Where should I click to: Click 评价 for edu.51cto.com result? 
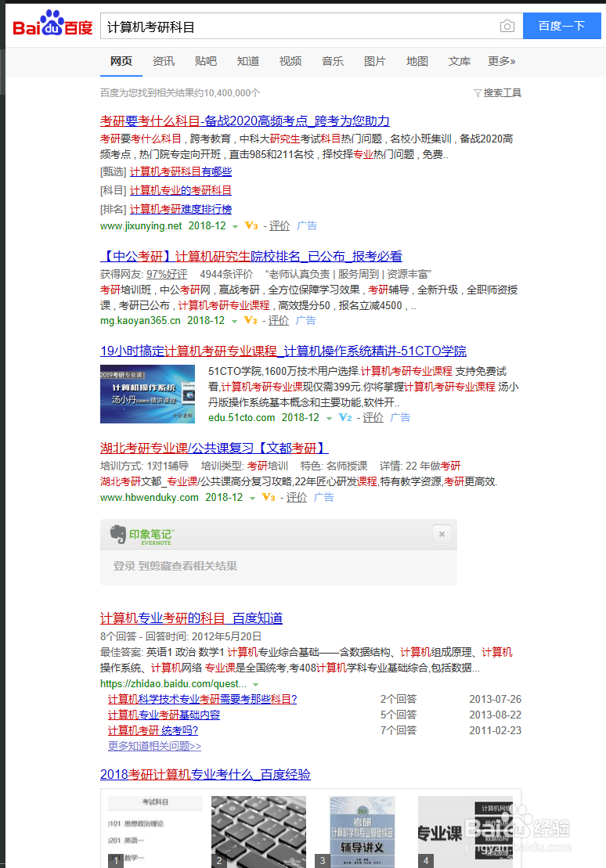coord(373,417)
